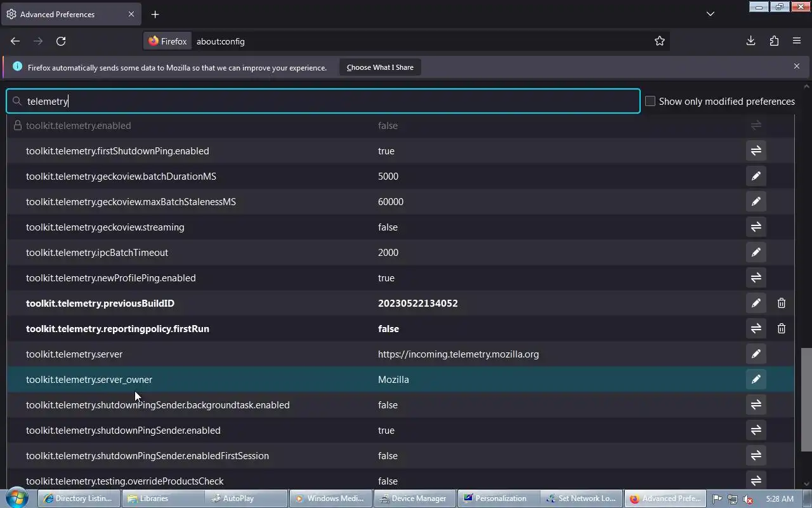Click the network tray icon
The image size is (812, 508).
tap(733, 499)
